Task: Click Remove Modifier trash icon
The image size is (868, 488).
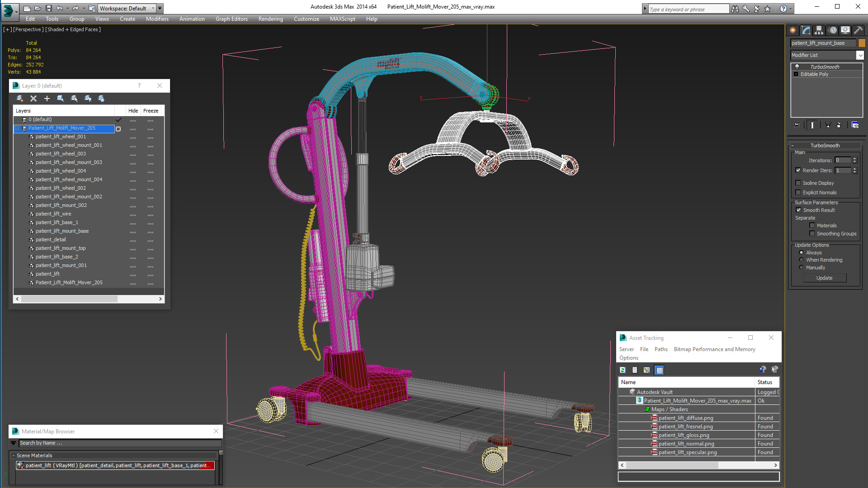Action: tap(839, 125)
